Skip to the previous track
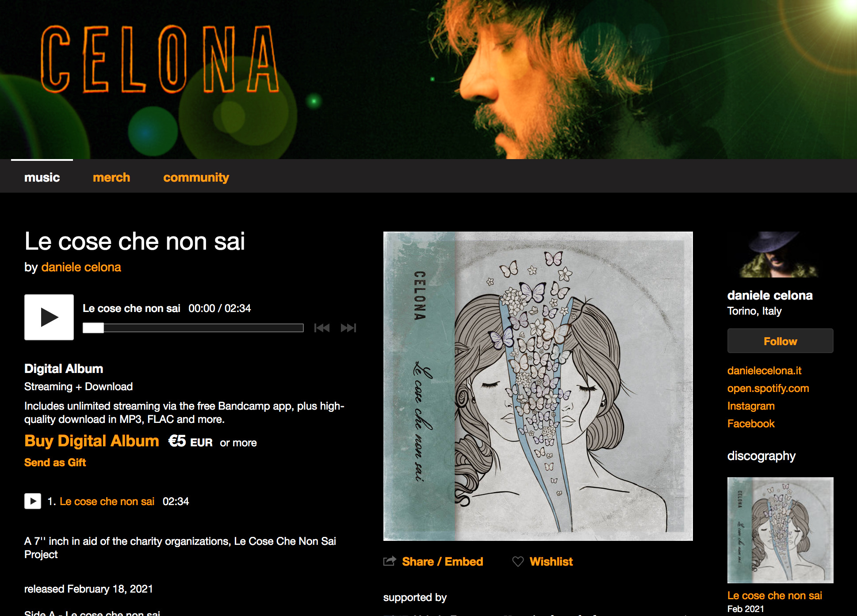The image size is (857, 616). pos(322,328)
